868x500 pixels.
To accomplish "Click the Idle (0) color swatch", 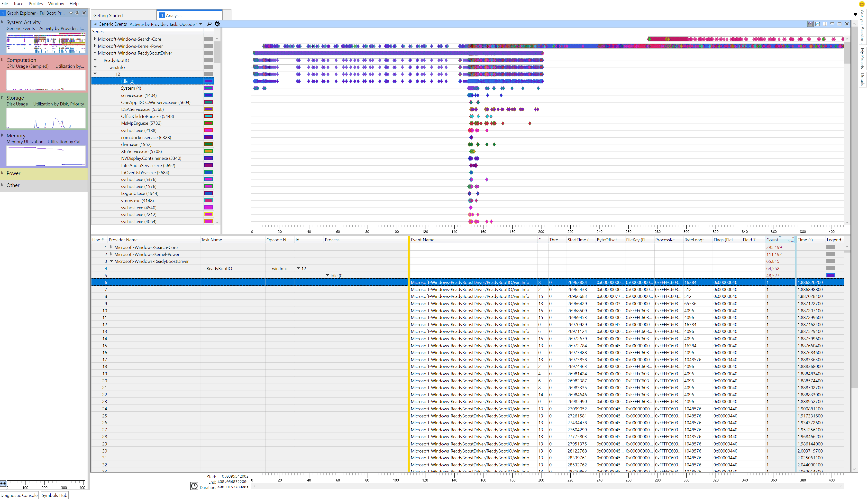I will click(208, 81).
